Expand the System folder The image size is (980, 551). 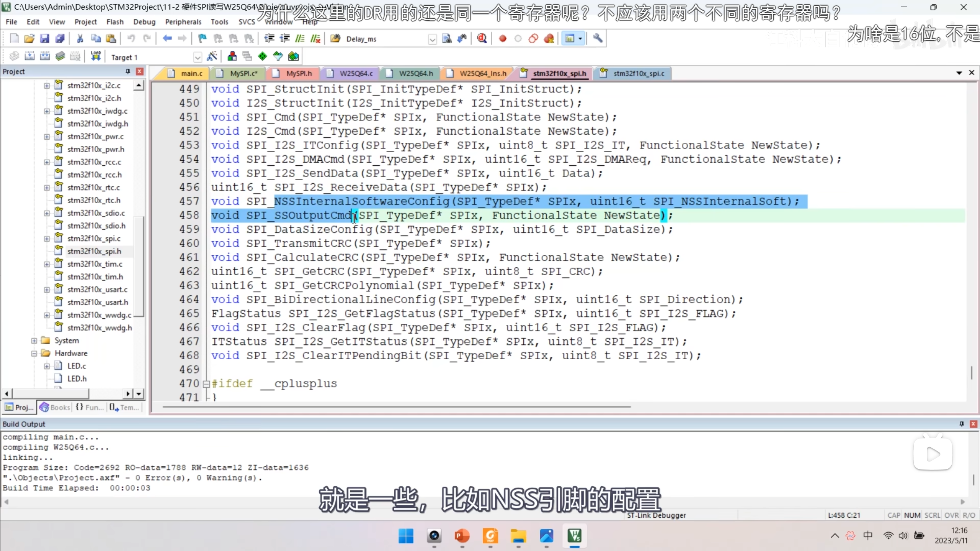[x=34, y=341]
